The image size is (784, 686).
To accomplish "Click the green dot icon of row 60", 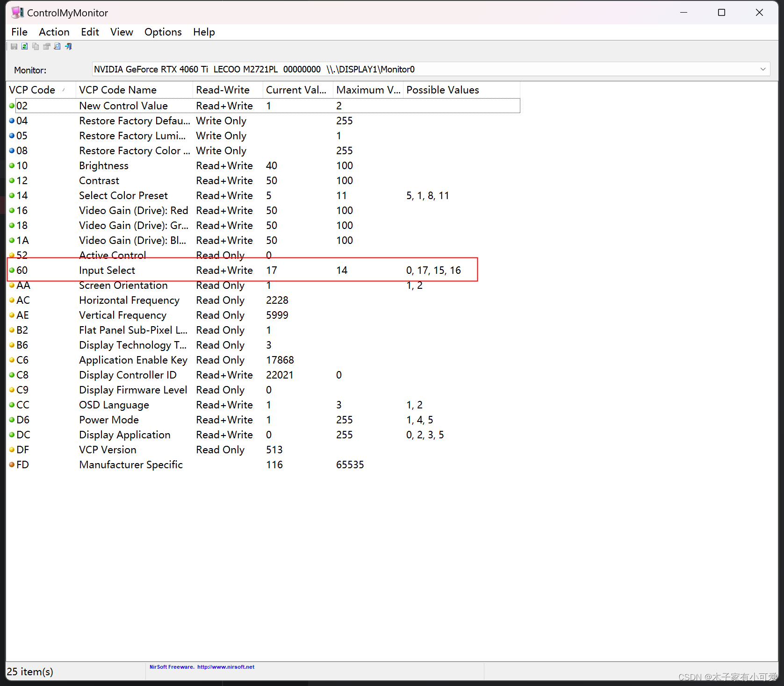I will (12, 270).
